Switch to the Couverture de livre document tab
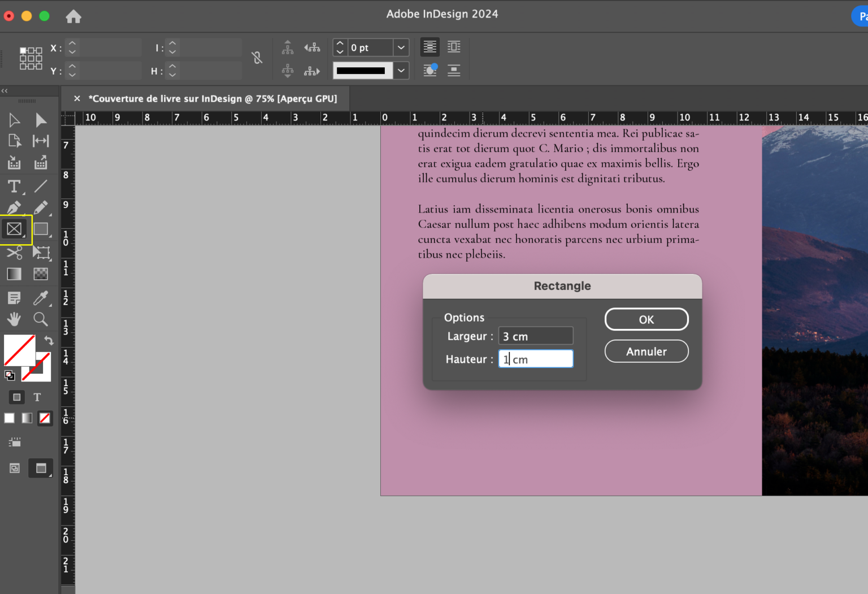The width and height of the screenshot is (868, 594). [x=212, y=99]
